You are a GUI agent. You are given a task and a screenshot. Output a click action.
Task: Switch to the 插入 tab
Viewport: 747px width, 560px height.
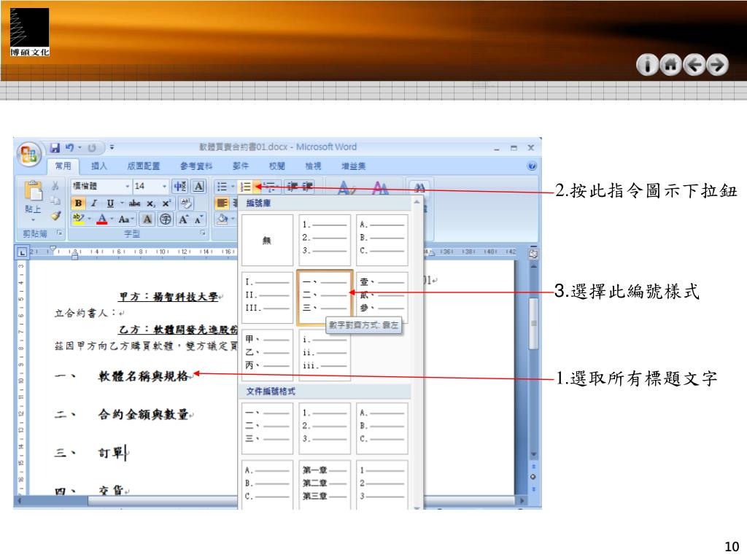(x=99, y=166)
